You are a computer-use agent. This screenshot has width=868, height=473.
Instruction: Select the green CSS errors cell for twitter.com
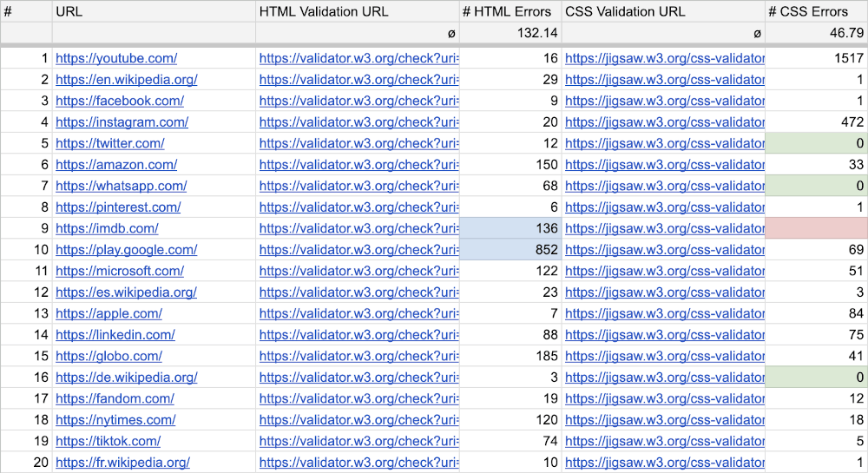click(x=817, y=143)
